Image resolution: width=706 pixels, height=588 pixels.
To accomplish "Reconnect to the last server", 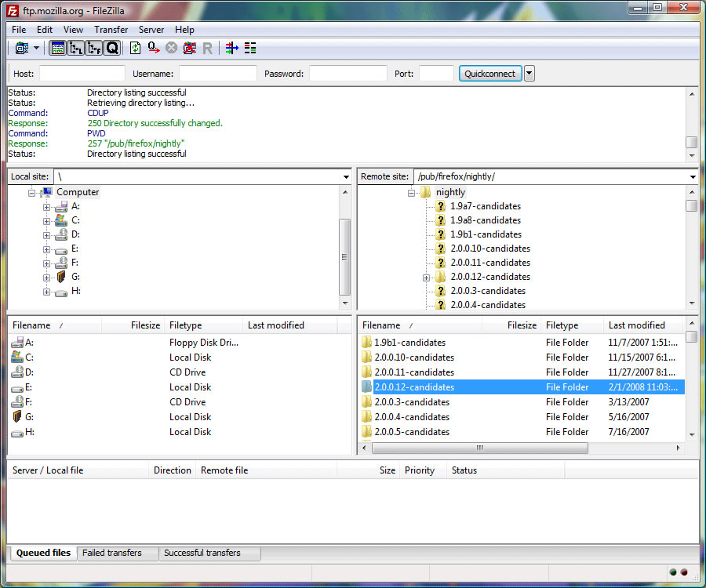I will pyautogui.click(x=207, y=48).
